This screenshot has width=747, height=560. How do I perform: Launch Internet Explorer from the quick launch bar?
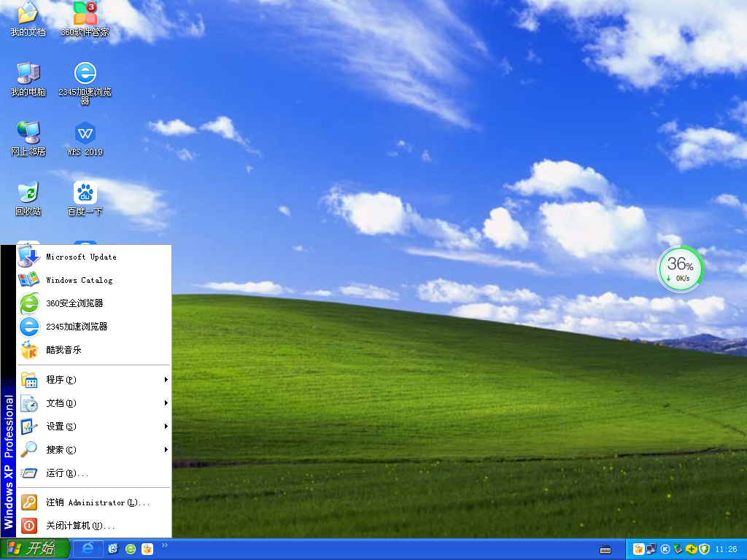(88, 549)
